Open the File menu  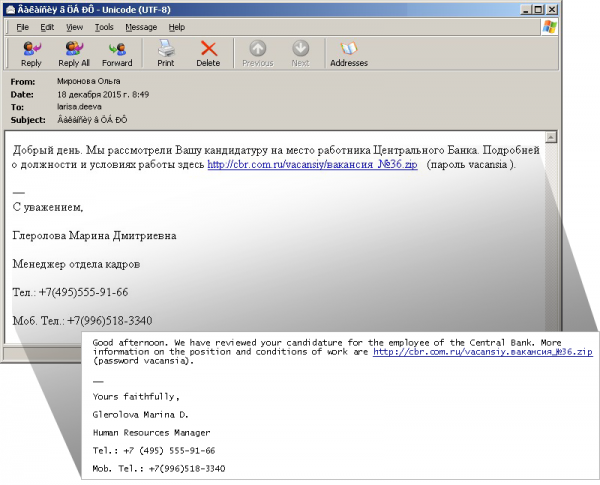tap(22, 27)
